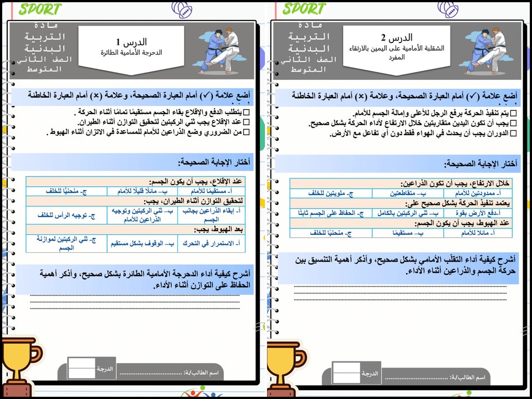Click the student name line on Lesson 2 page
Screen dimensions: 532x399
(417, 378)
